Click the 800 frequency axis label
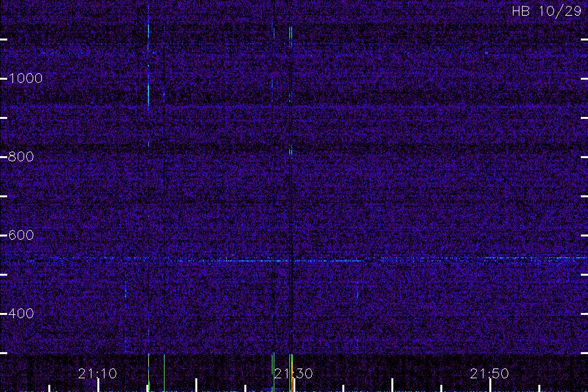The image size is (588, 392). [x=21, y=156]
